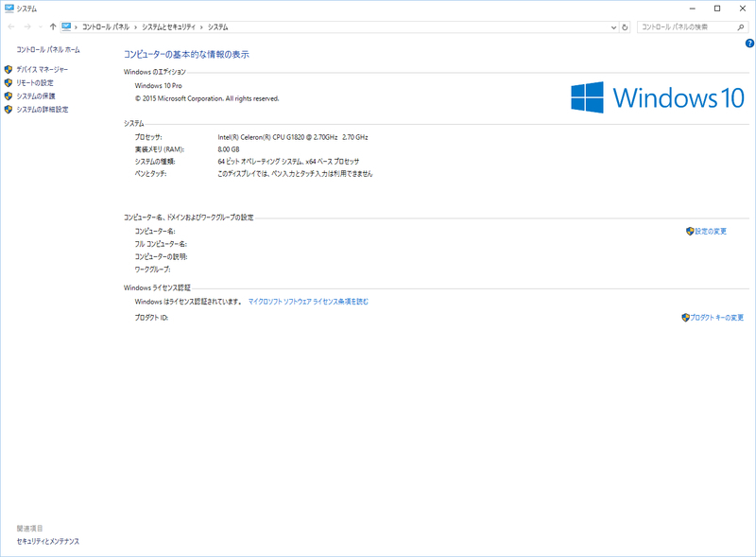
Task: Go back with the back arrow
Action: (x=11, y=27)
